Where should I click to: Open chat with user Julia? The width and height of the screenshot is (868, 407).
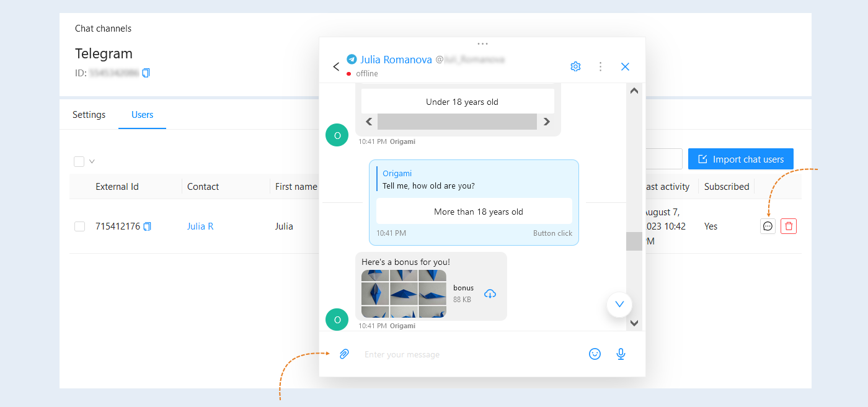coord(768,226)
